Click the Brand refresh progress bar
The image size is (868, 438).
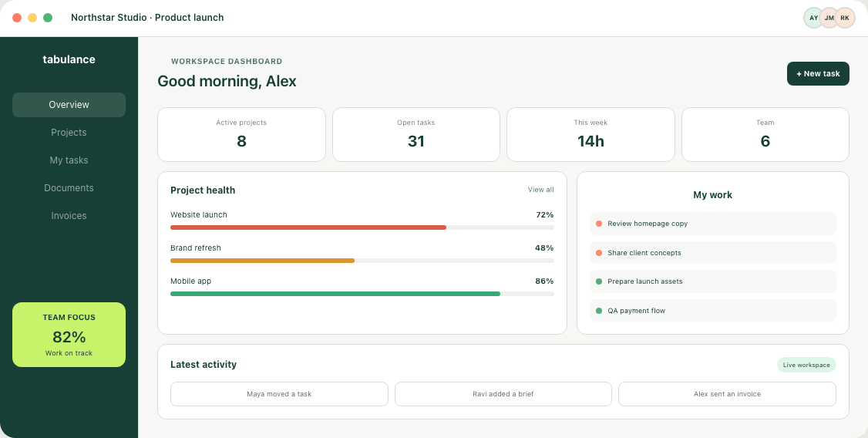(362, 261)
